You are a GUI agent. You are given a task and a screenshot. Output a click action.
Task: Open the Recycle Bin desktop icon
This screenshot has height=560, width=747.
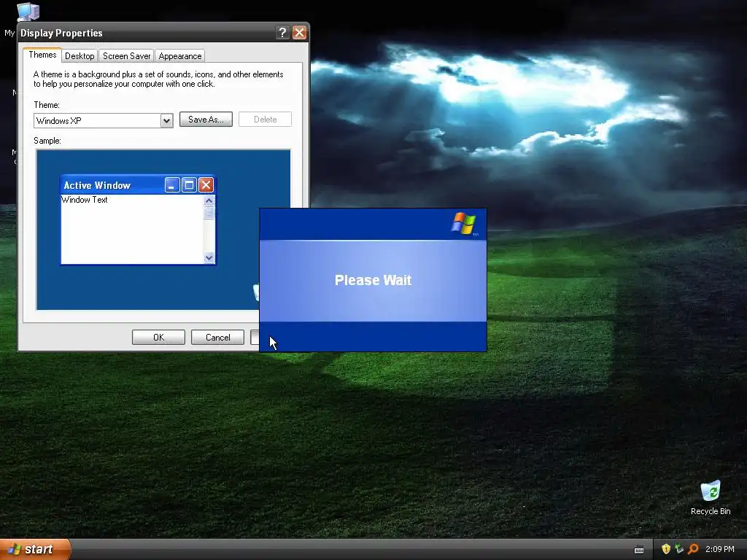(x=711, y=497)
